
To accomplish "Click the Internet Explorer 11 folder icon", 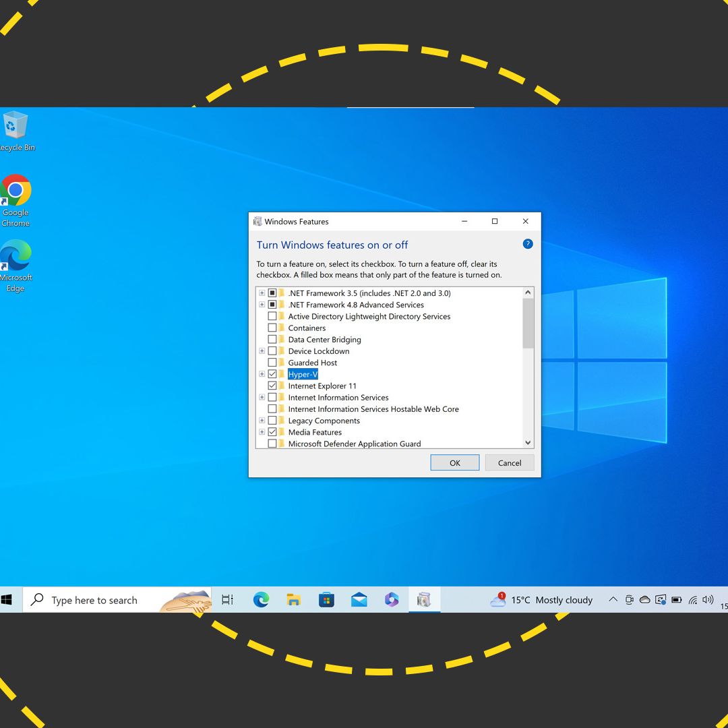I will (x=281, y=386).
